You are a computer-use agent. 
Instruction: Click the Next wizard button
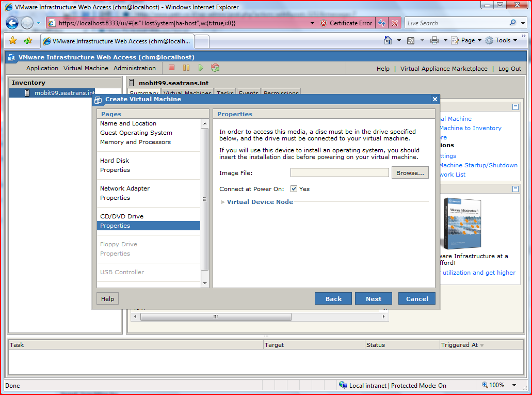tap(373, 299)
